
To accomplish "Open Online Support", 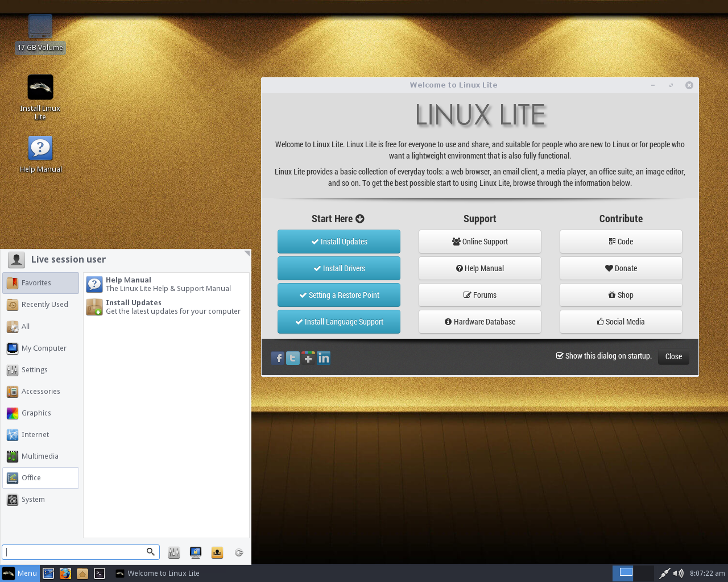I will pos(480,242).
